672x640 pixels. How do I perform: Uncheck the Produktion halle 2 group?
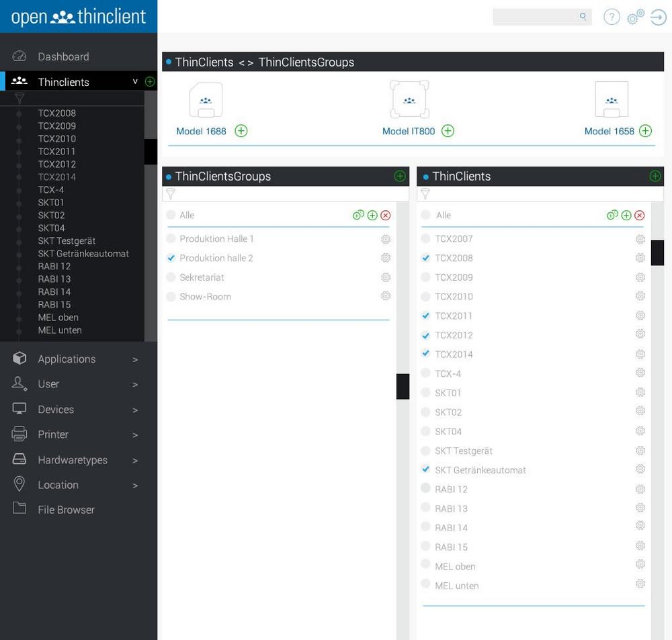point(171,258)
